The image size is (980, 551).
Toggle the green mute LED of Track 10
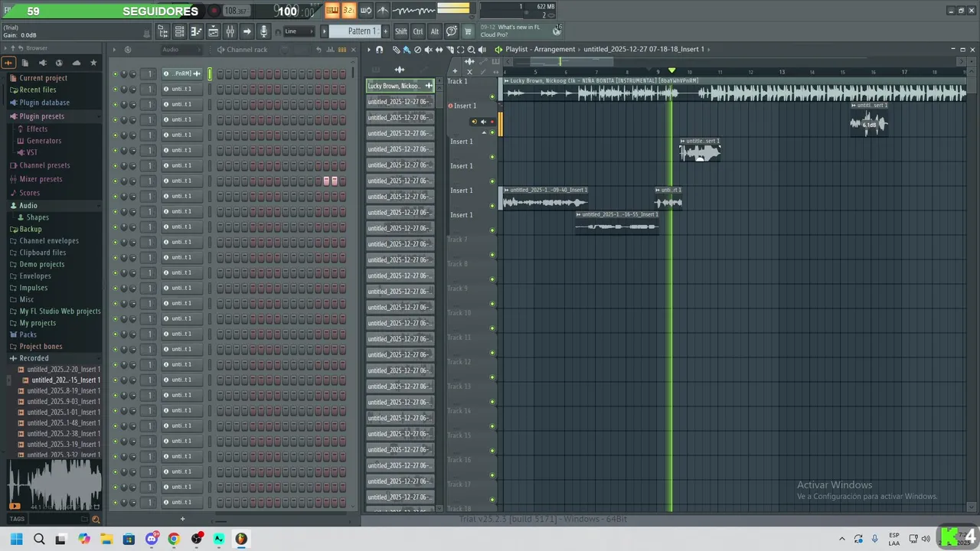492,328
